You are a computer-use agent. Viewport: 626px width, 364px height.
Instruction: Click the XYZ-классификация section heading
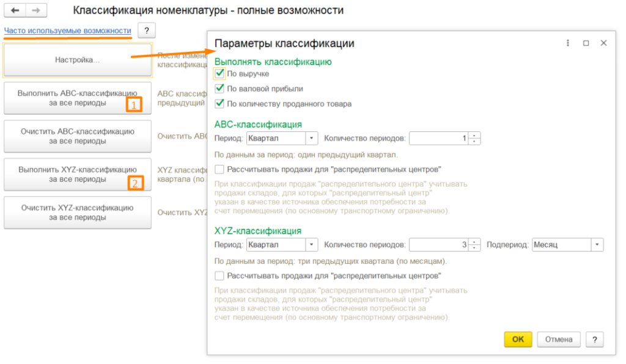click(258, 231)
